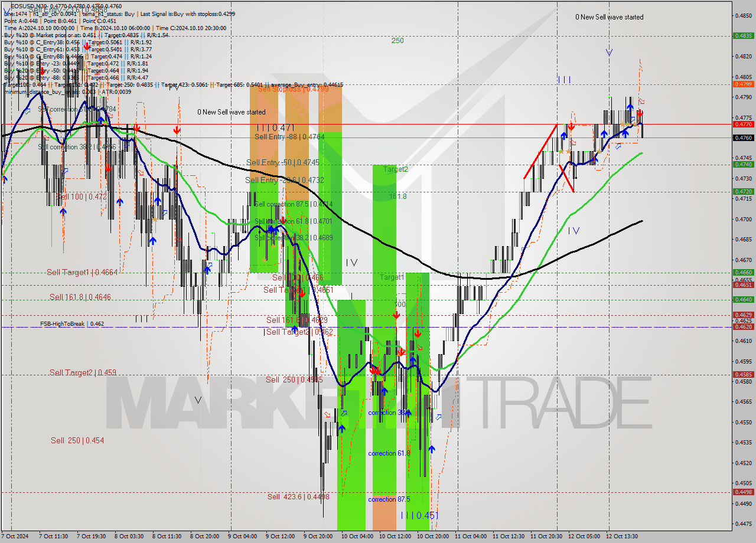Click the '9 Oct 04:00' time label
The width and height of the screenshot is (756, 543).
click(243, 537)
